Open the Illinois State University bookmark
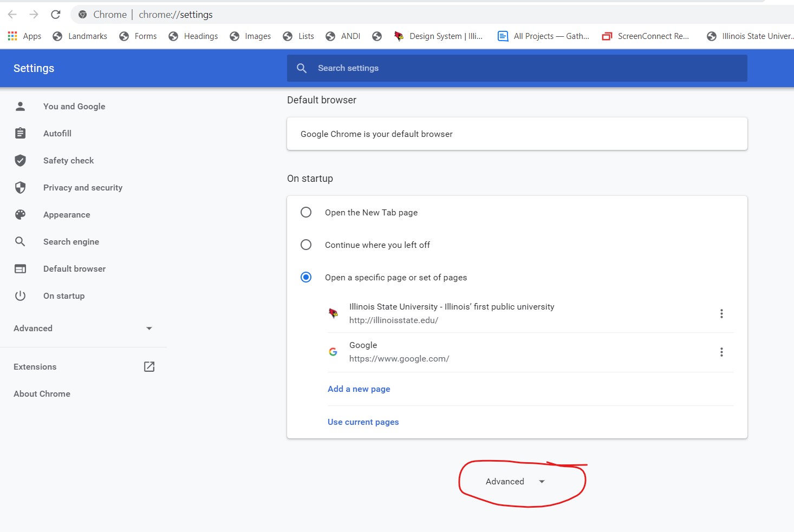The width and height of the screenshot is (794, 532). pyautogui.click(x=750, y=36)
